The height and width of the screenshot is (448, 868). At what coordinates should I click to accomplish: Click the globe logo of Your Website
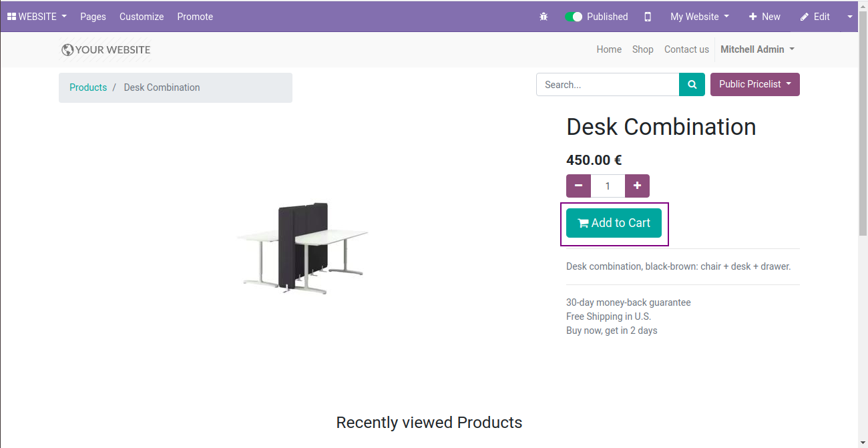[x=67, y=49]
